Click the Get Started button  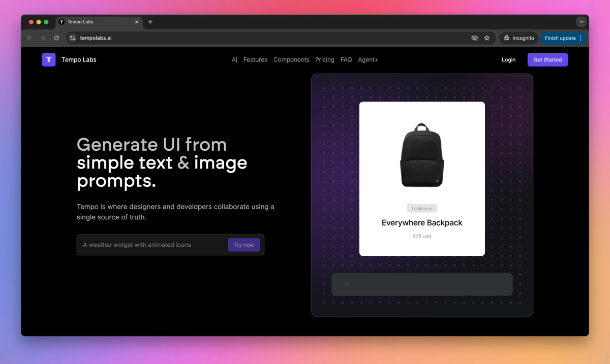click(547, 60)
